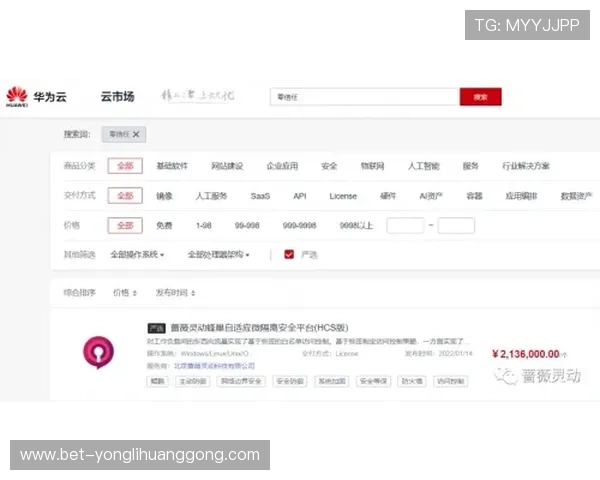Choose 容器 delivery method
Image resolution: width=600 pixels, height=480 pixels.
tap(474, 196)
